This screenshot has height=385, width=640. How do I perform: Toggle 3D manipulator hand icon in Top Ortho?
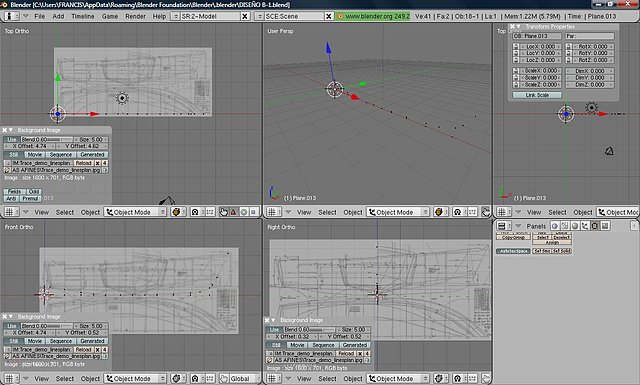click(x=224, y=212)
